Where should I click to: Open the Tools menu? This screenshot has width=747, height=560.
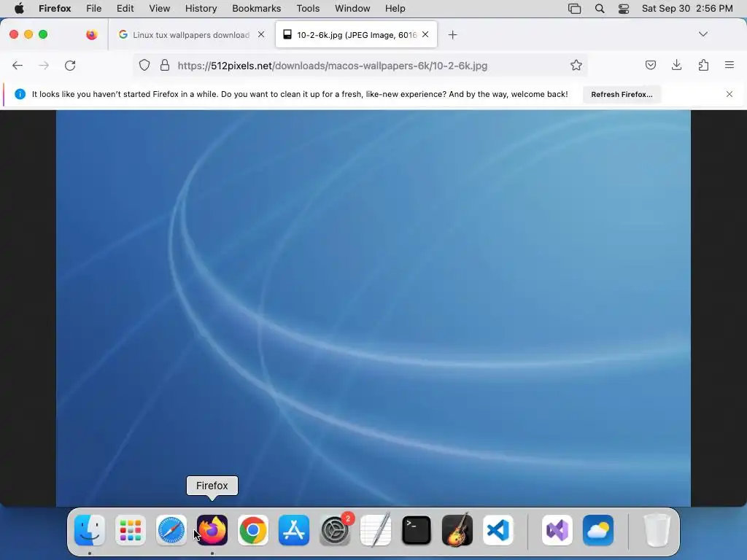pyautogui.click(x=308, y=9)
